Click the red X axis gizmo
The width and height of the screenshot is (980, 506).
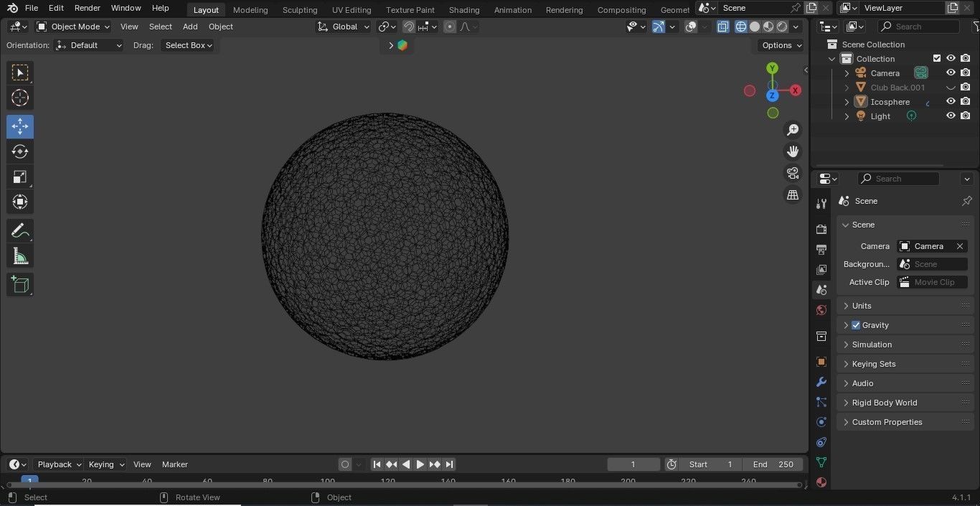tap(796, 90)
